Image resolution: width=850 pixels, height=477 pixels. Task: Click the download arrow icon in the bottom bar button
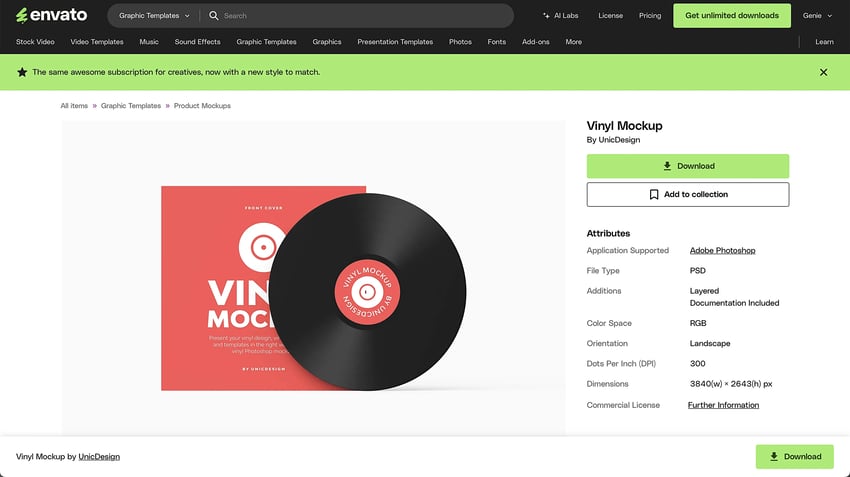point(774,456)
